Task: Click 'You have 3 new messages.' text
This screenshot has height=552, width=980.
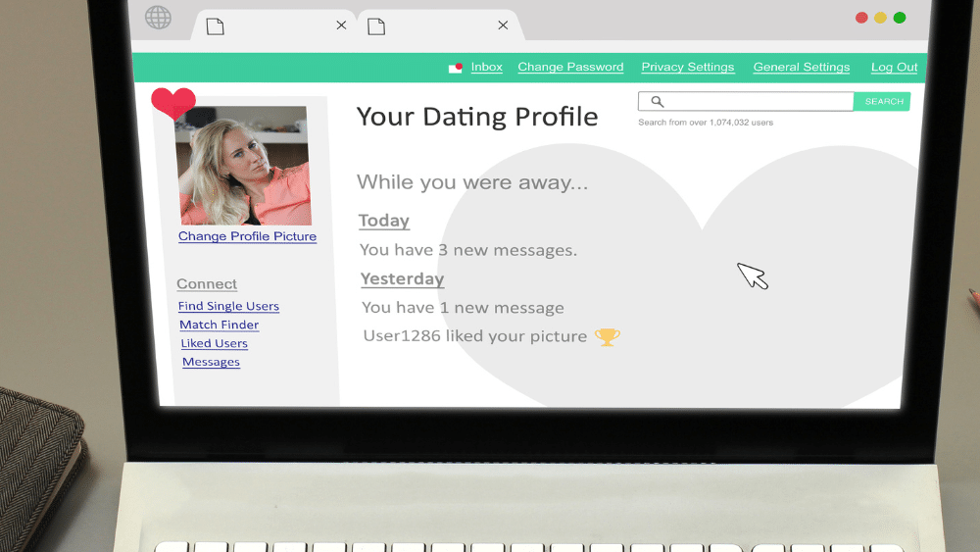Action: tap(468, 250)
